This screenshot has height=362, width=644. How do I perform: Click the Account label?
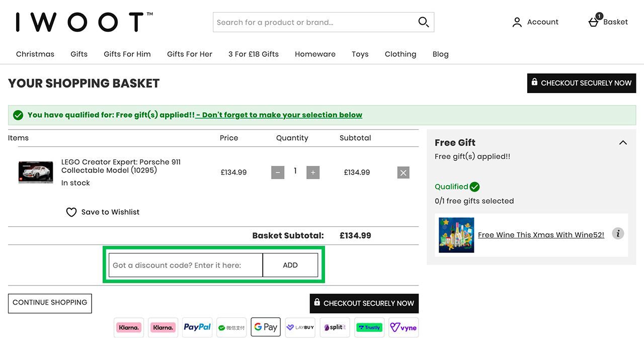point(543,22)
